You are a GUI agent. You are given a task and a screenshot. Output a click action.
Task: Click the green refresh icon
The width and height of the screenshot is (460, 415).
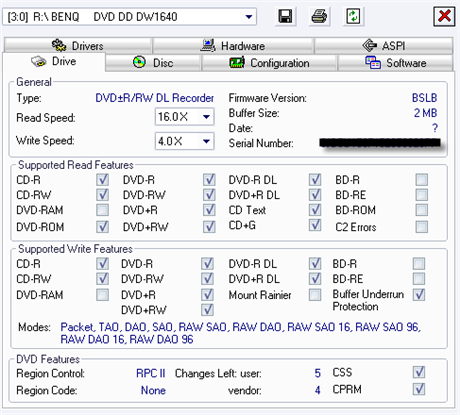353,16
